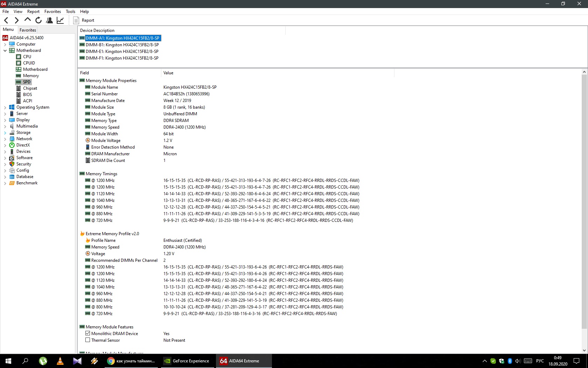Select DIMM-B1 Kingston module

(x=122, y=45)
